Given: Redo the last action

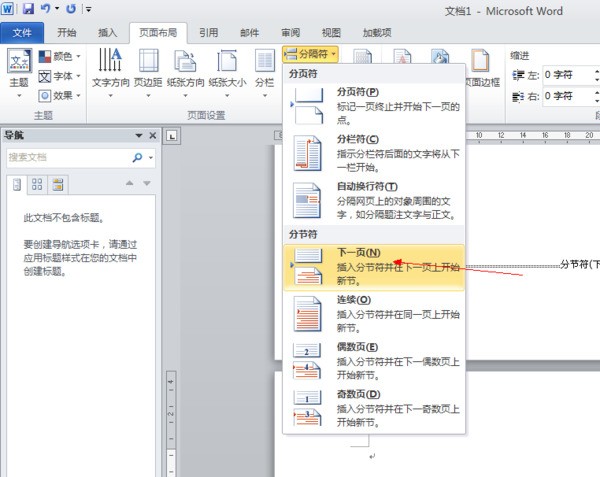Looking at the screenshot, I should [71, 8].
